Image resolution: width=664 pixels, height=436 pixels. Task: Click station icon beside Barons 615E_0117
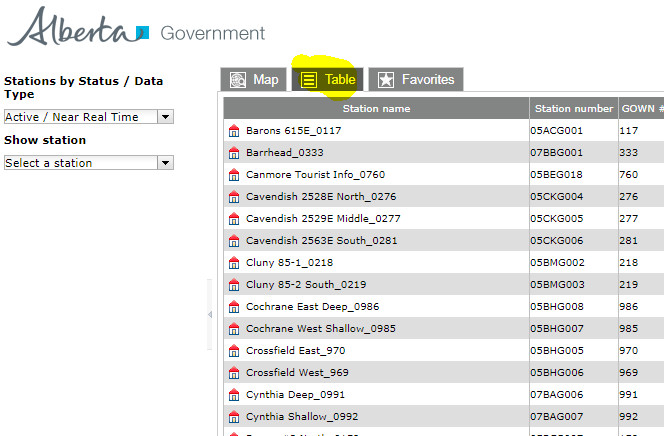tap(234, 130)
